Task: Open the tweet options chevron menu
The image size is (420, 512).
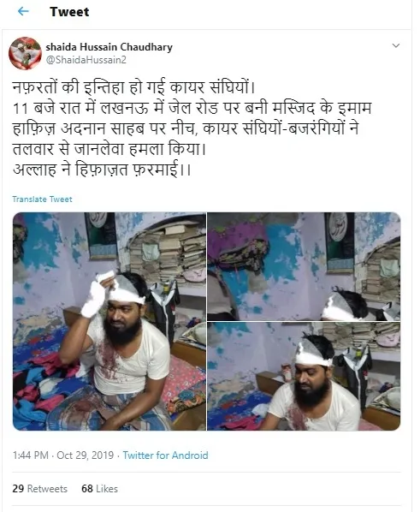Action: [396, 45]
